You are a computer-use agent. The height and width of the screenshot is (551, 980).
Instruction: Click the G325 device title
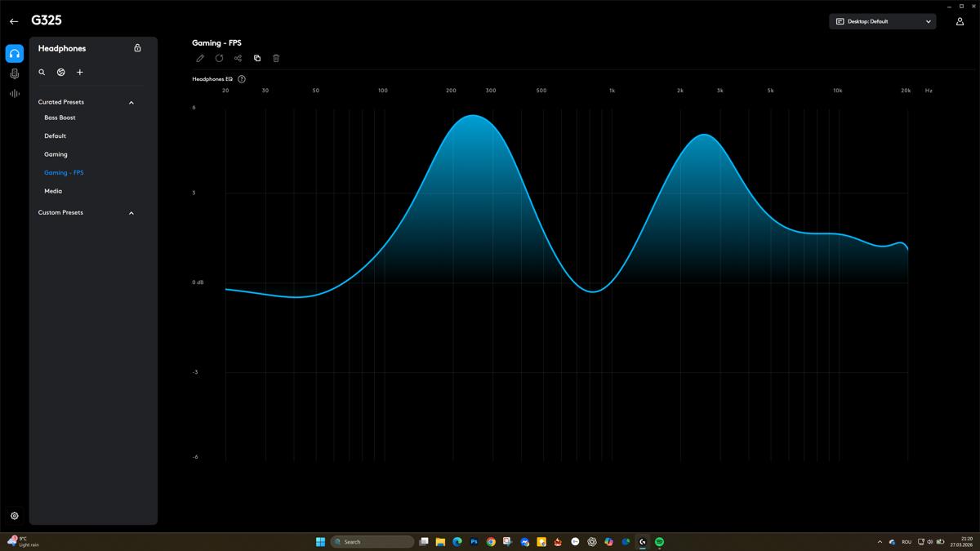[x=47, y=20]
